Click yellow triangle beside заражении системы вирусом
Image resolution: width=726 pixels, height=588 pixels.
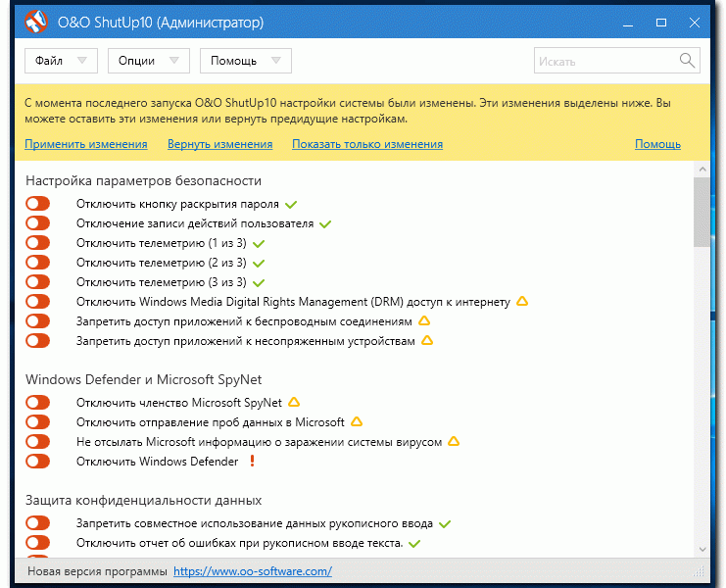(454, 442)
